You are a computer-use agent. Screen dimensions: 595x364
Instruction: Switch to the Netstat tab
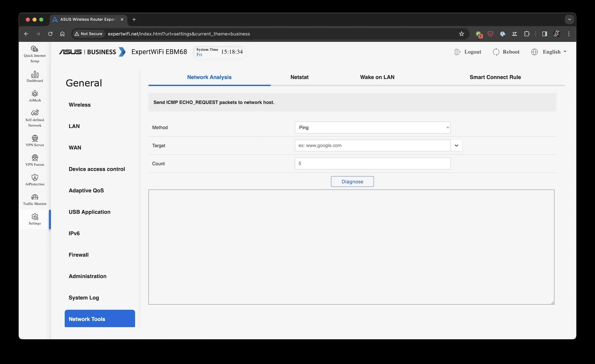pos(299,77)
